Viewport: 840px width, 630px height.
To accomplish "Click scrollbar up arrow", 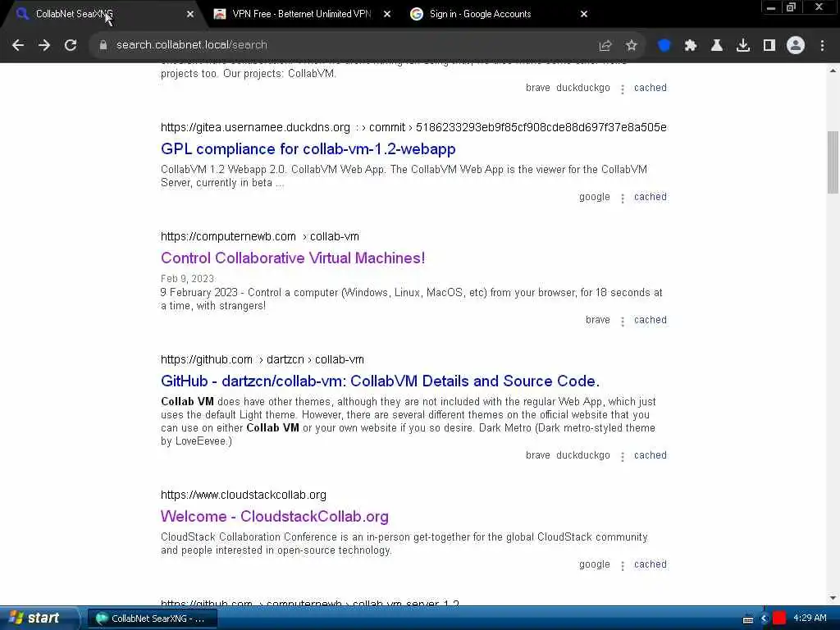I will click(x=833, y=71).
